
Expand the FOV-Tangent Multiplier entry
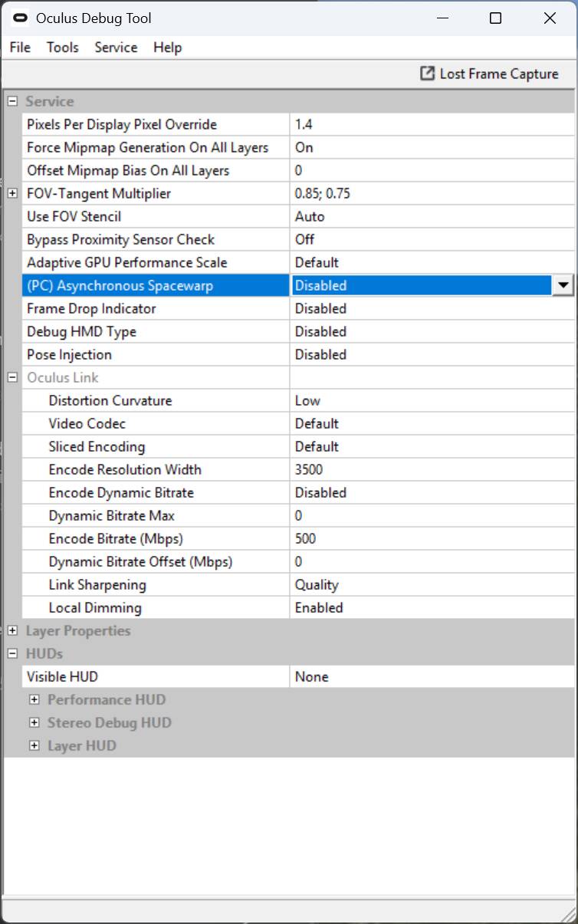click(11, 193)
